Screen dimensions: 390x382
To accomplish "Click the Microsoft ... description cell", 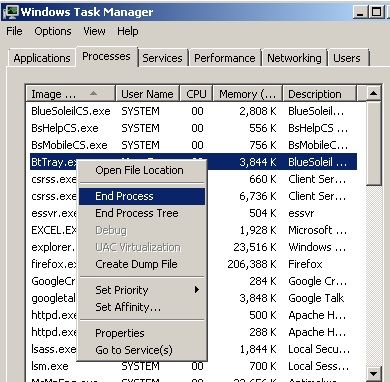I will pyautogui.click(x=317, y=230).
